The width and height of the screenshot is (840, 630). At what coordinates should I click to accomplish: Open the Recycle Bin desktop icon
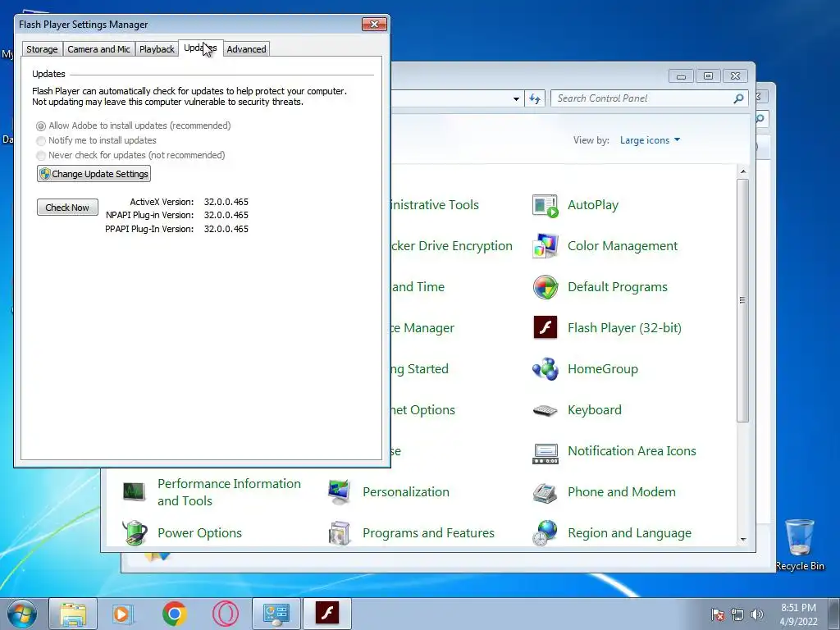pyautogui.click(x=800, y=546)
